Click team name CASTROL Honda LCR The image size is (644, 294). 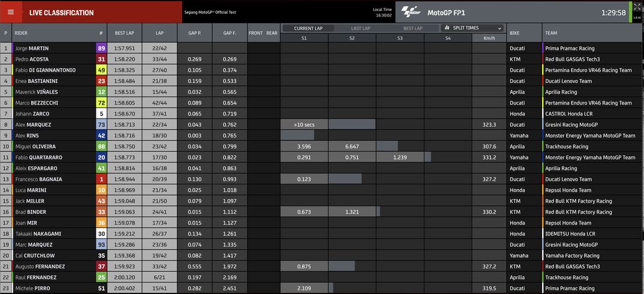[x=569, y=113]
